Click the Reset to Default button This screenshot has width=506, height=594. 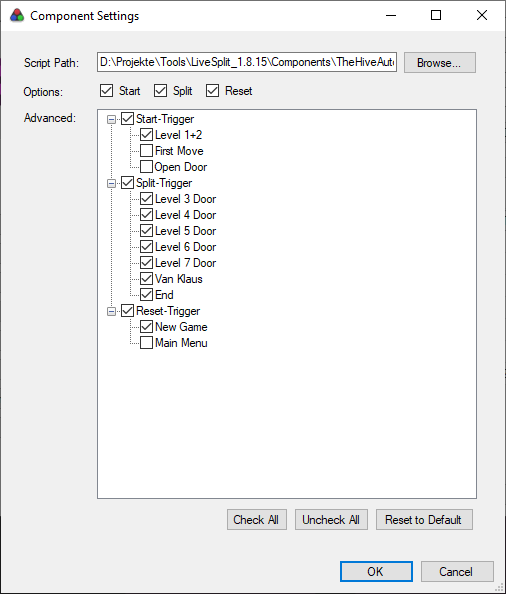(424, 520)
